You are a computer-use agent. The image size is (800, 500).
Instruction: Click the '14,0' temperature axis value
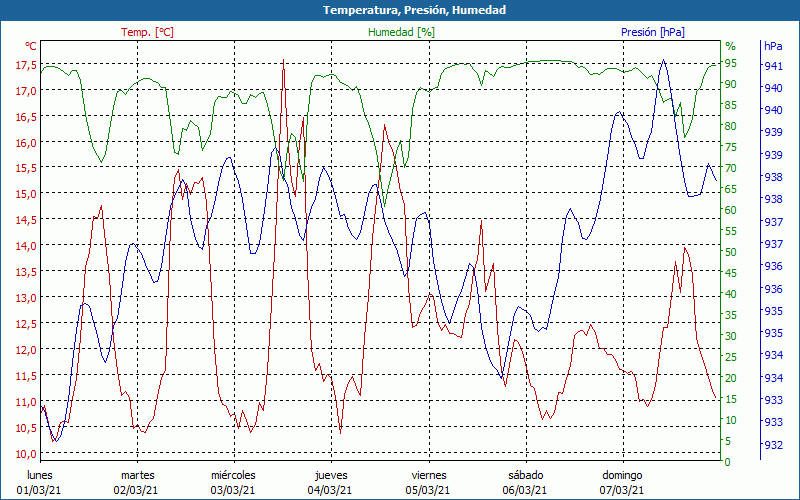click(26, 246)
